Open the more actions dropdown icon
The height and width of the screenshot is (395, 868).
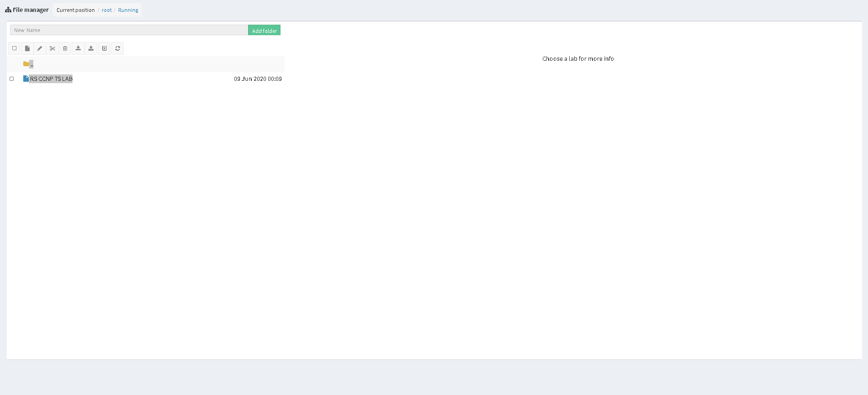pos(104,48)
